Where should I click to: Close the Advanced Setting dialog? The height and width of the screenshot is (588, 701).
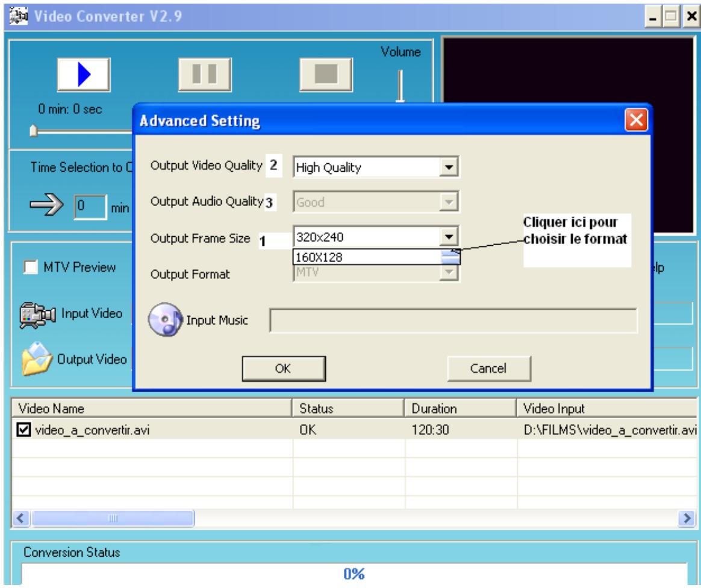click(x=636, y=120)
